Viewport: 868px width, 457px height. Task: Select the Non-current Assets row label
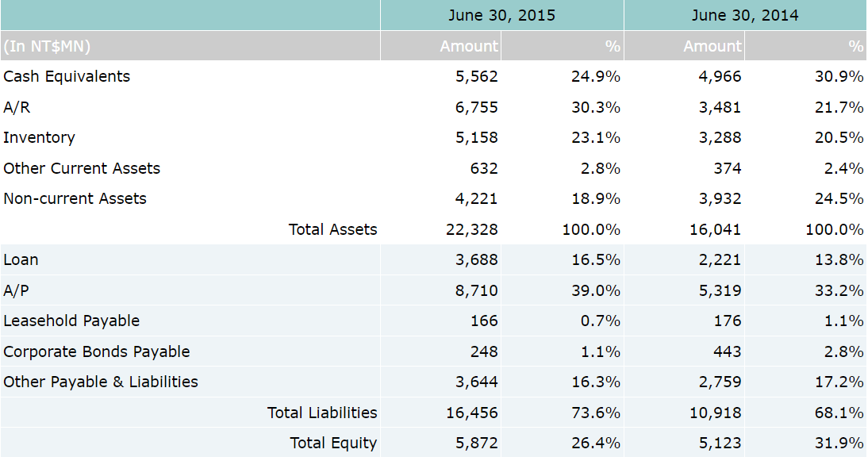(x=75, y=198)
